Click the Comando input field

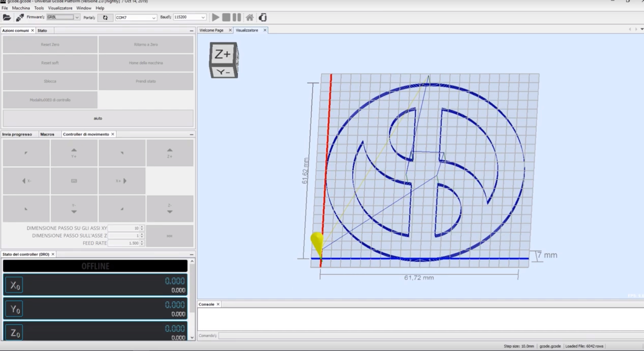[x=431, y=335]
